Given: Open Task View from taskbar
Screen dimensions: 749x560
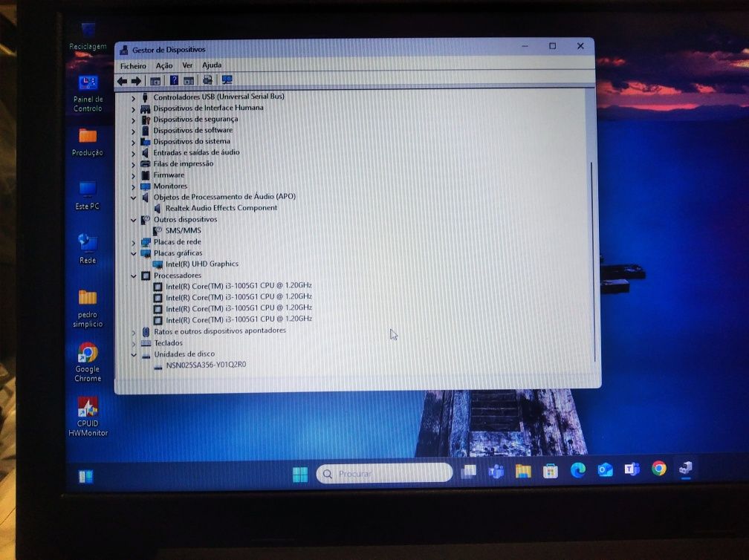Looking at the screenshot, I should pyautogui.click(x=469, y=472).
